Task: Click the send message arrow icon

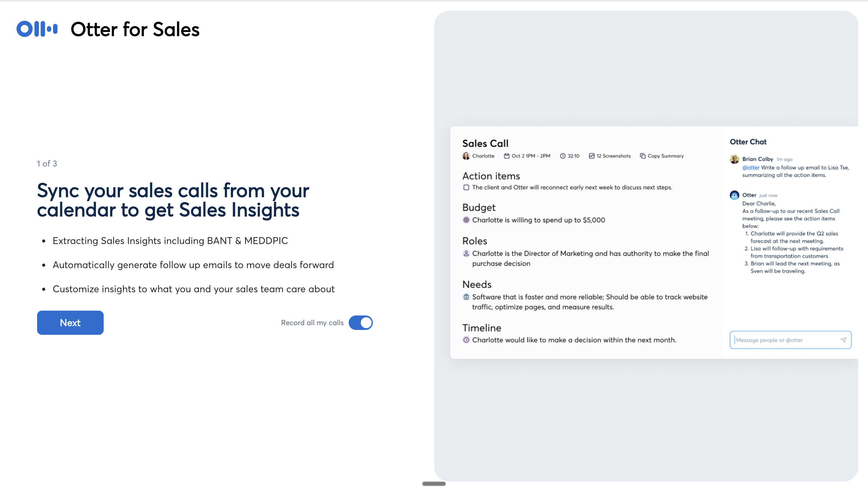Action: point(843,340)
